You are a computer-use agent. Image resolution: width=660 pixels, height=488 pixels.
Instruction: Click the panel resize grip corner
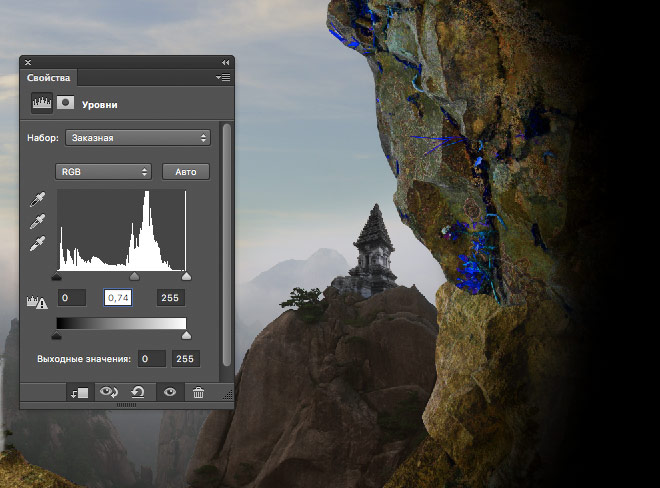click(x=228, y=395)
